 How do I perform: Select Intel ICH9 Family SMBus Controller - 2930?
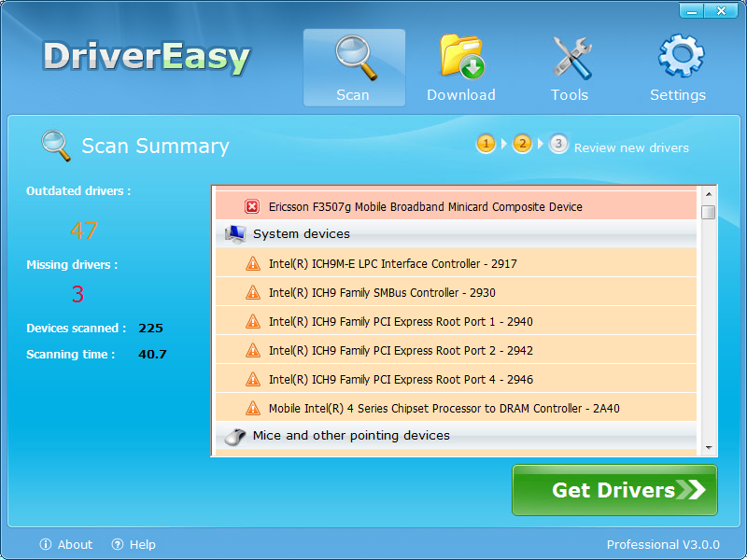coord(456,292)
